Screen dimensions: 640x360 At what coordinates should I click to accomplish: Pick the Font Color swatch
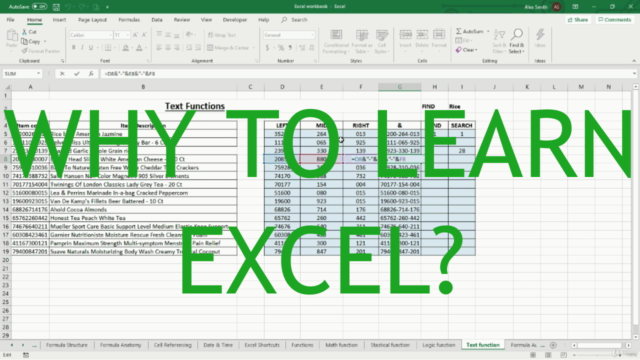tap(139, 48)
